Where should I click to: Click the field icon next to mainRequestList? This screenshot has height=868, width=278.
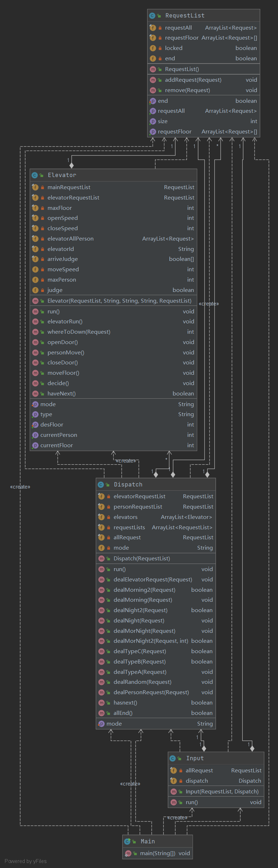coord(35,187)
